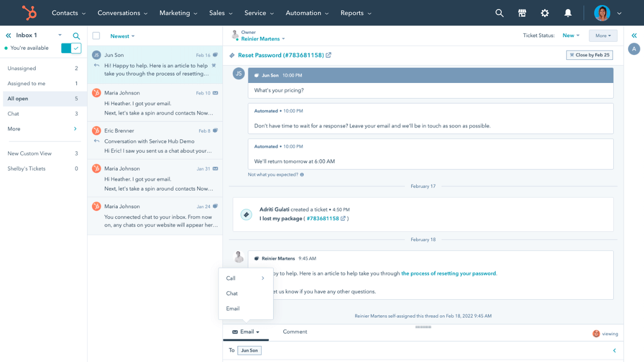The height and width of the screenshot is (362, 644).
Task: Click the HubSpot sprocket logo
Action: click(x=29, y=13)
